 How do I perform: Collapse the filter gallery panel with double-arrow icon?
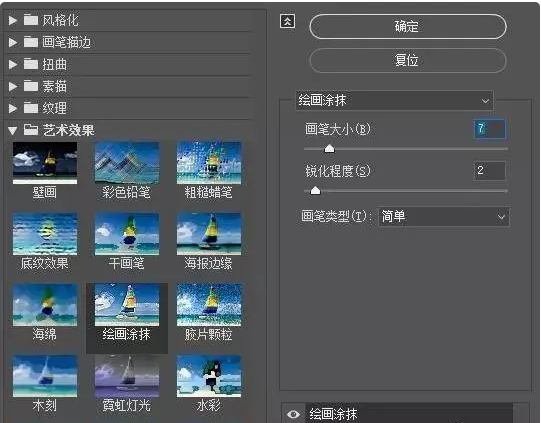click(287, 21)
